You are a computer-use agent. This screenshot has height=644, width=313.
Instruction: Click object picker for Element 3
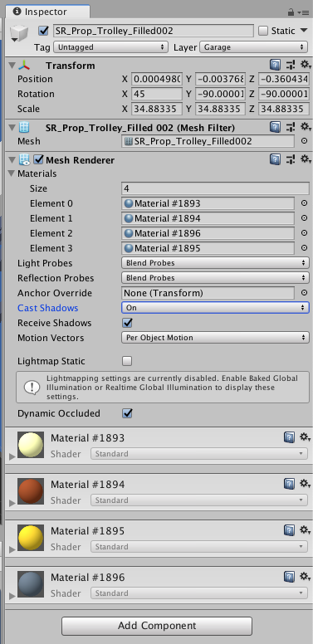coord(305,248)
